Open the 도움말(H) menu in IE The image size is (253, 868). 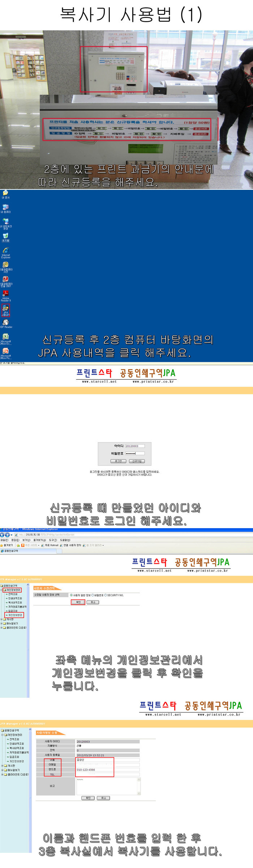[65, 540]
